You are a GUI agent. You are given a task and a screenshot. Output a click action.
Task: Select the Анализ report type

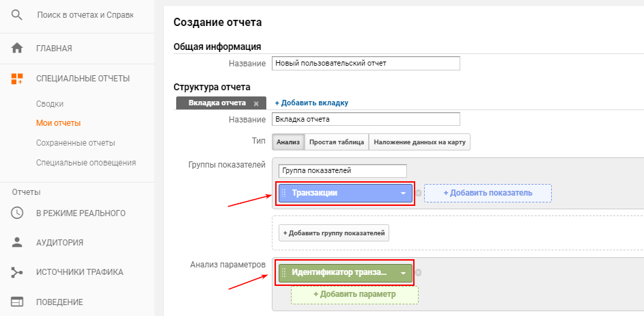coord(288,142)
